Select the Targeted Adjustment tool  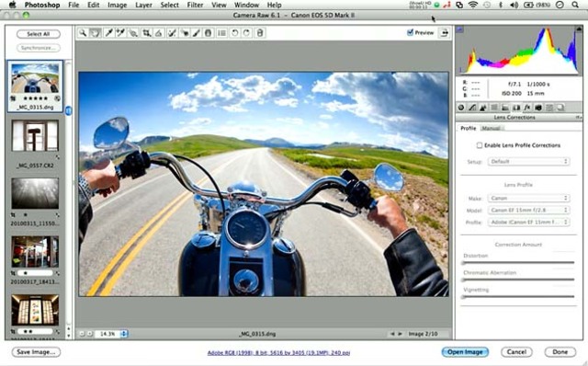(133, 33)
